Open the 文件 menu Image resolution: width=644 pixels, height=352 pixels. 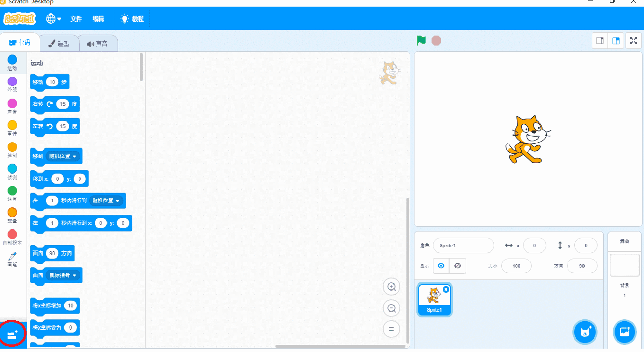[x=76, y=19]
